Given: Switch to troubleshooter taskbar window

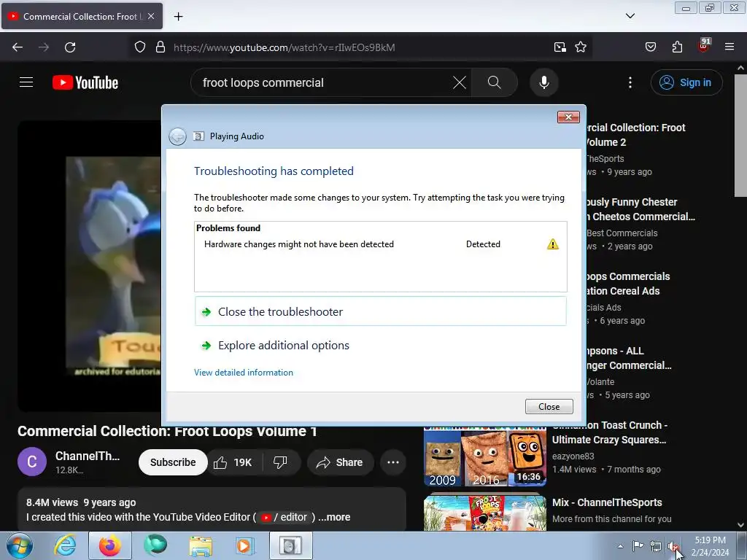Looking at the screenshot, I should pos(290,545).
